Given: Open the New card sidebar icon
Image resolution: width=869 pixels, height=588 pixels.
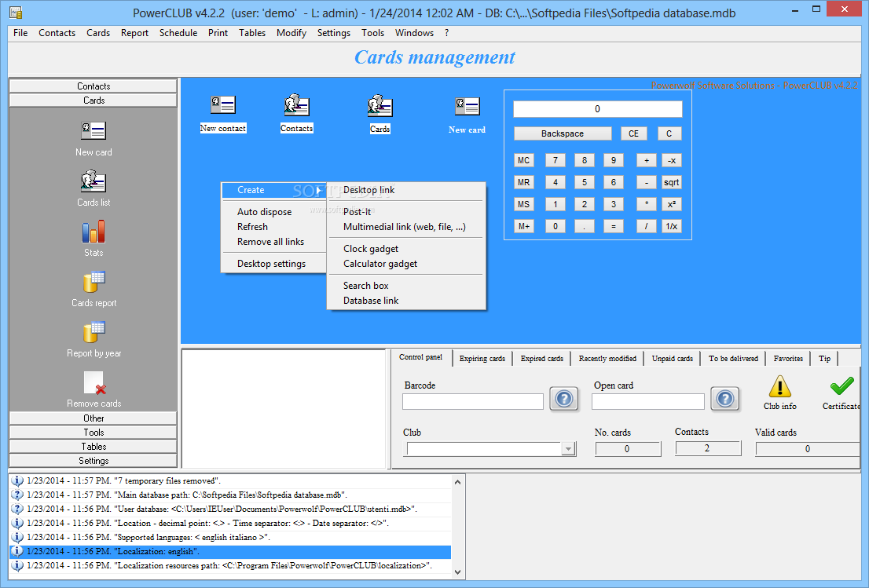Looking at the screenshot, I should coord(93,131).
